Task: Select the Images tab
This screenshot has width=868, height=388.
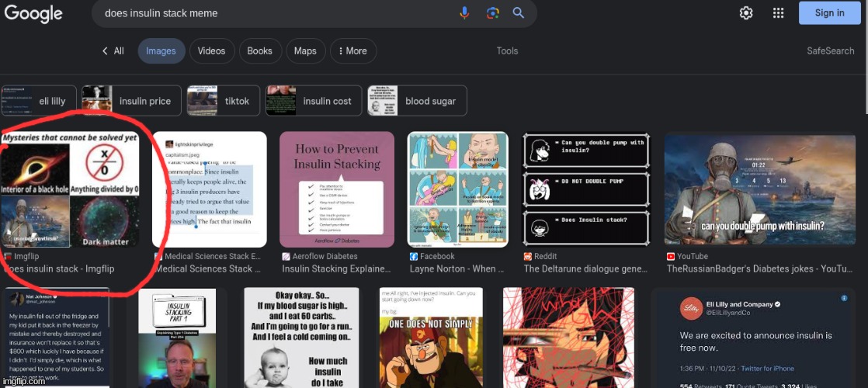Action: pyautogui.click(x=161, y=51)
